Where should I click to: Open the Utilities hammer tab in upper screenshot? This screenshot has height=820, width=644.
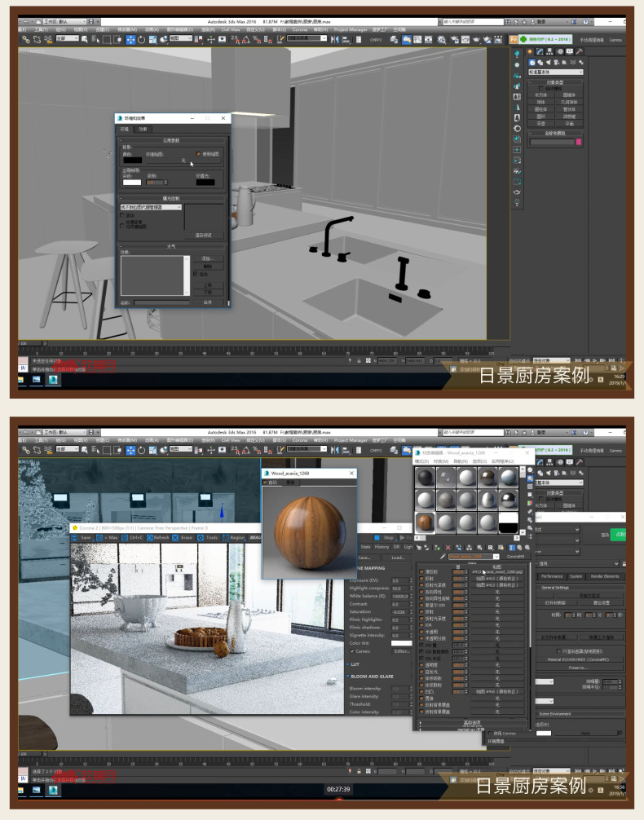[579, 52]
